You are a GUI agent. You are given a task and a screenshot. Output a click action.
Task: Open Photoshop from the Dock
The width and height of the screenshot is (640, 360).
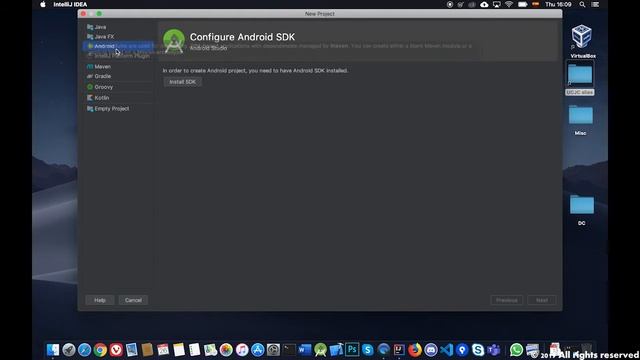point(352,350)
